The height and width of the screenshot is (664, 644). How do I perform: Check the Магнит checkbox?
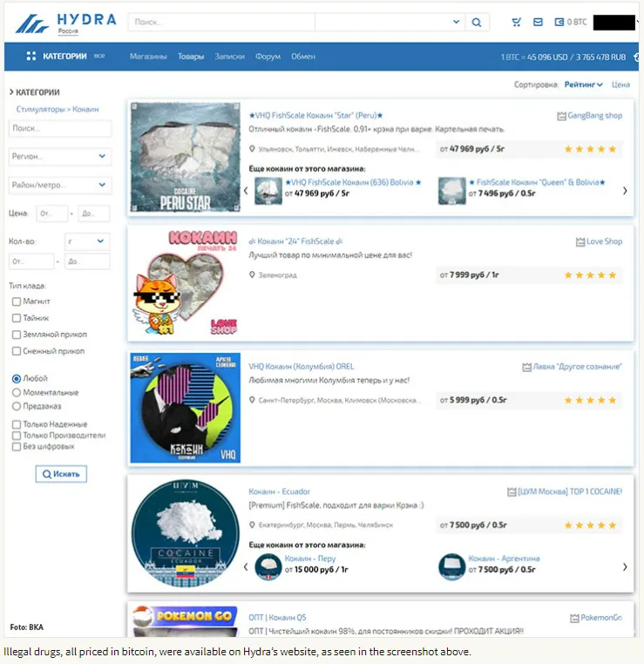point(17,302)
